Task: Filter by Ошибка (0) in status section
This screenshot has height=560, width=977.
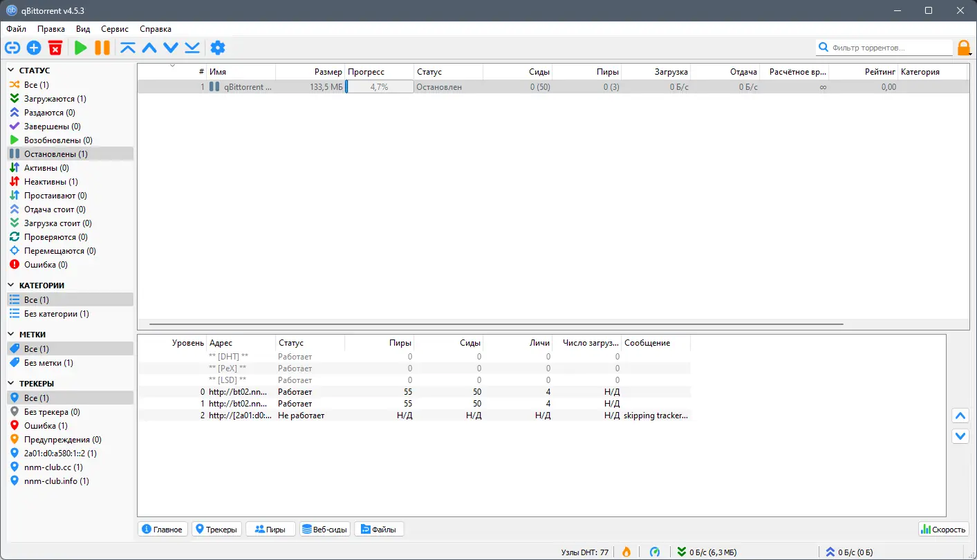Action: (x=70, y=265)
